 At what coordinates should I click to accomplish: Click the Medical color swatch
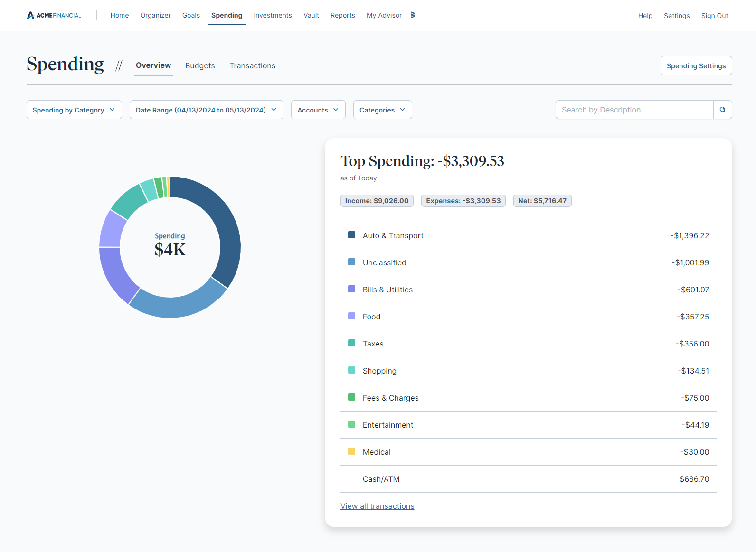click(x=351, y=451)
